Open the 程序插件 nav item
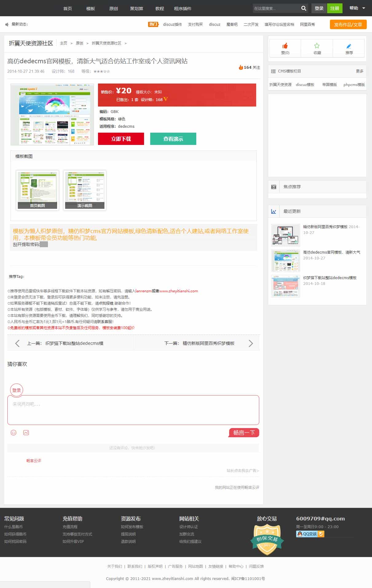Screen dimensions: 372x588 (x=183, y=9)
